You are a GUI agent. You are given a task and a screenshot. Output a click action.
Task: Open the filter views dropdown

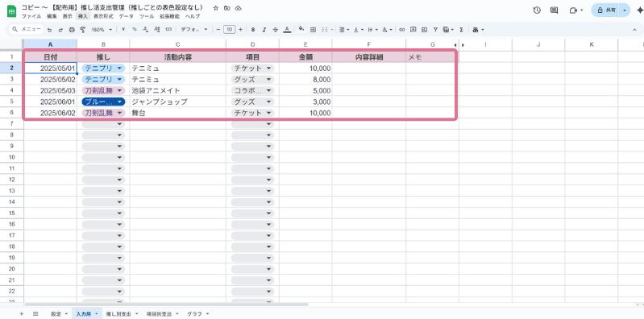pos(448,30)
